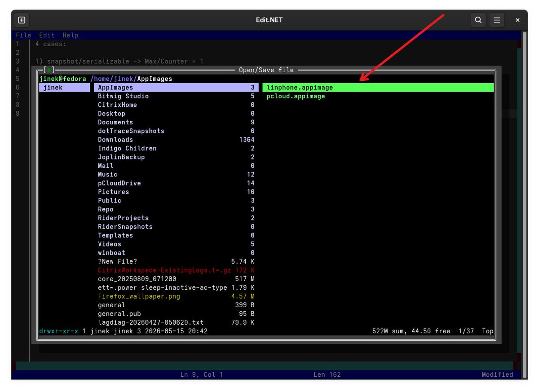The image size is (539, 392).
Task: Click the 522M sum, 44.5G free status
Action: pos(411,331)
